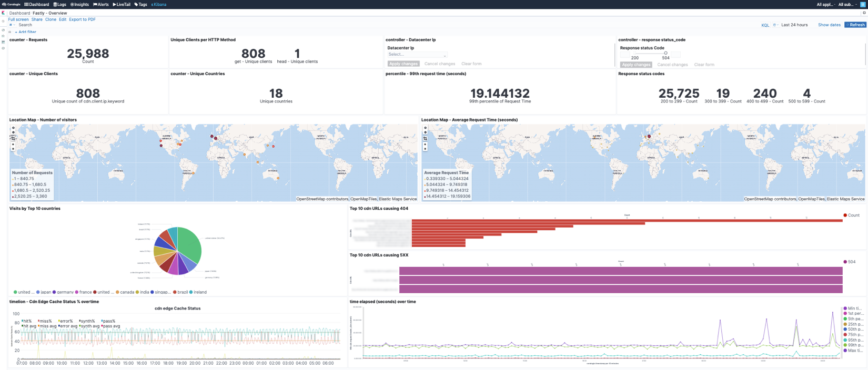Image resolution: width=868 pixels, height=370 pixels.
Task: Open the Alerts menu item
Action: pos(101,4)
